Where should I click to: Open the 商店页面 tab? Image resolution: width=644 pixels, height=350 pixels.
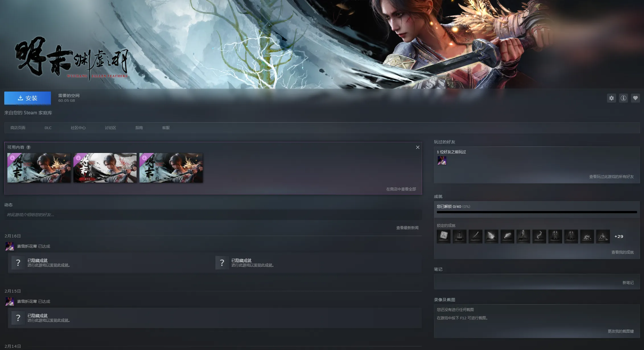(x=18, y=128)
